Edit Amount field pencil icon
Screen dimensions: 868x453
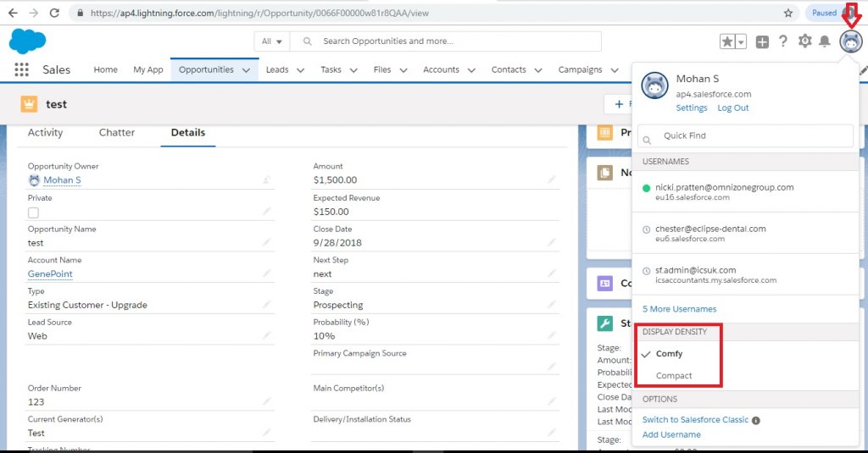pos(552,180)
